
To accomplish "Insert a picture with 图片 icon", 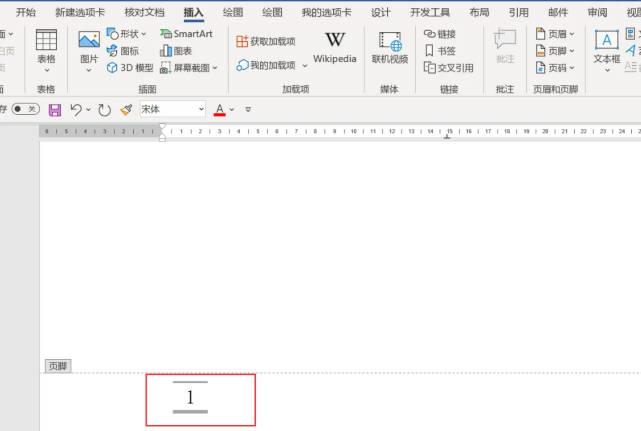I will click(x=89, y=40).
